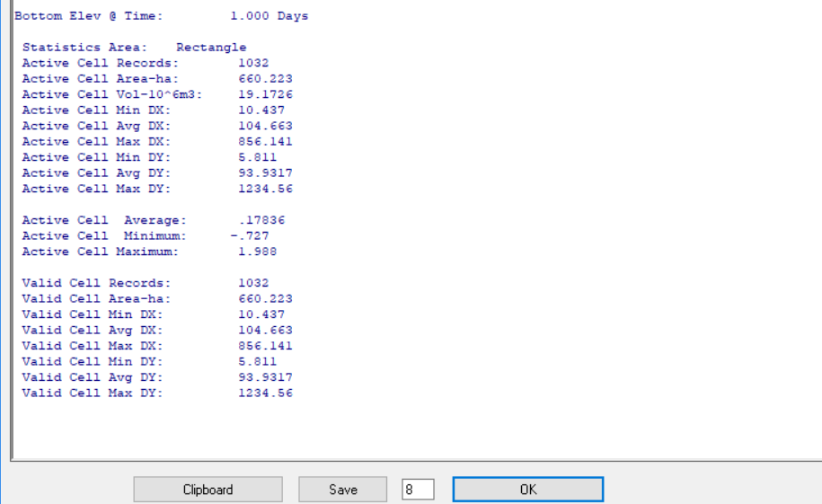Image resolution: width=822 pixels, height=504 pixels.
Task: Select Active Cell Max DX value 856.141
Action: point(265,142)
